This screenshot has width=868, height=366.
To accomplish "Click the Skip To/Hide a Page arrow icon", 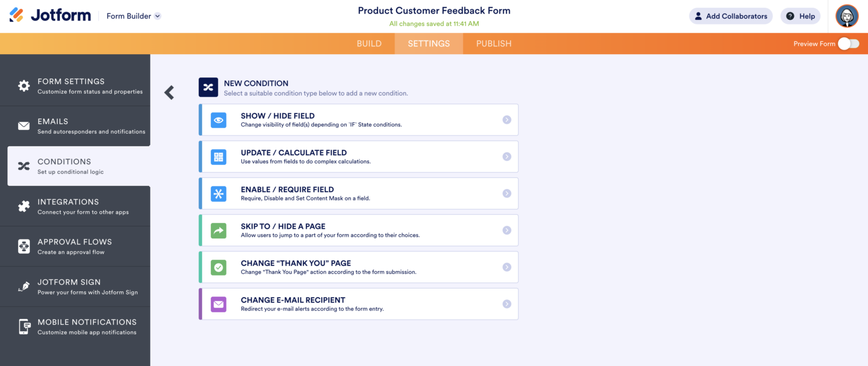I will click(x=219, y=230).
